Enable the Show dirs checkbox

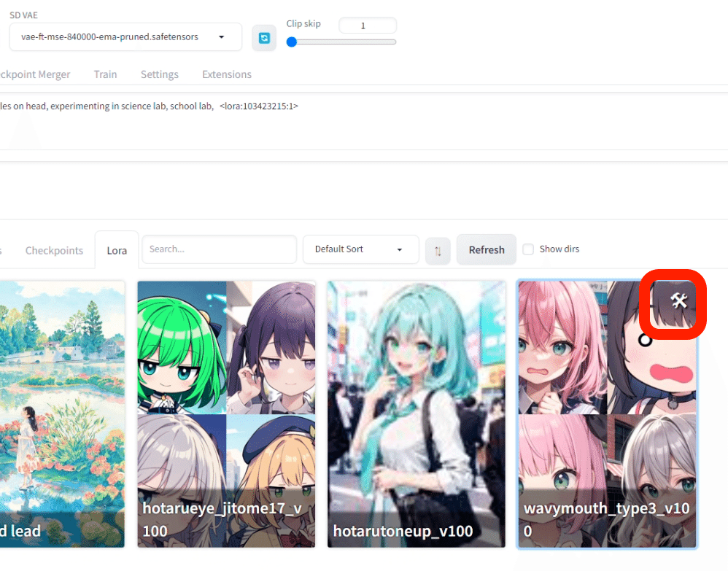(x=528, y=249)
